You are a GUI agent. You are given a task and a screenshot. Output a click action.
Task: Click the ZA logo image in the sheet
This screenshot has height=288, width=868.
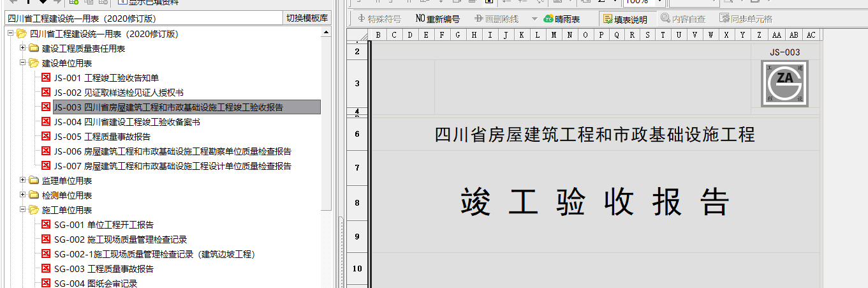(x=784, y=83)
